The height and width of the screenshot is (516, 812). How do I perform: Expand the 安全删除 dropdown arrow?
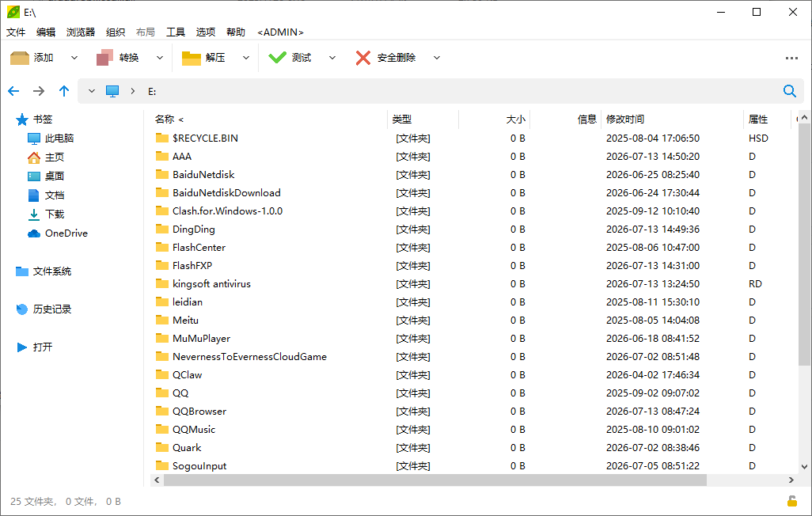point(437,58)
